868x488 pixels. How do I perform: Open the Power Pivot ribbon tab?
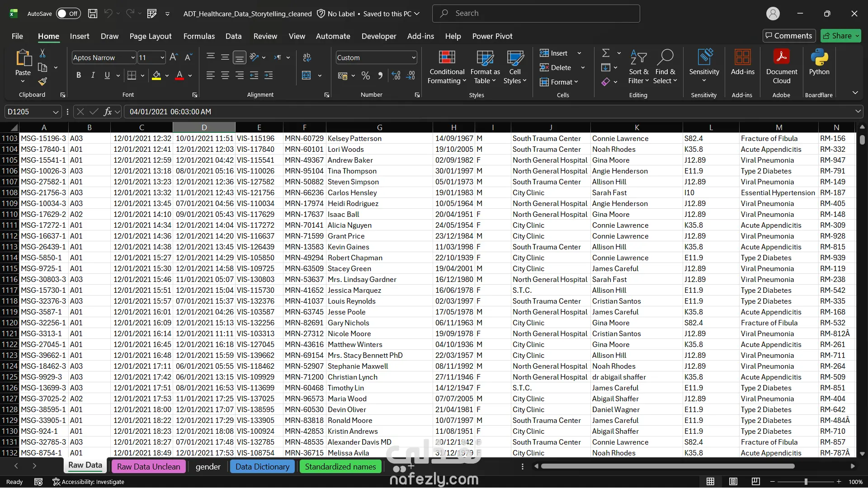click(492, 36)
